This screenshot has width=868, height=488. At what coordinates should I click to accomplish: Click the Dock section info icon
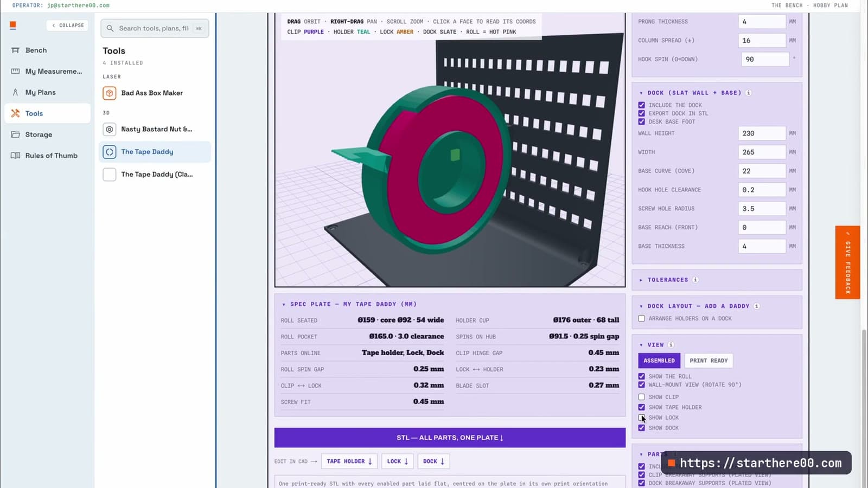click(x=749, y=93)
